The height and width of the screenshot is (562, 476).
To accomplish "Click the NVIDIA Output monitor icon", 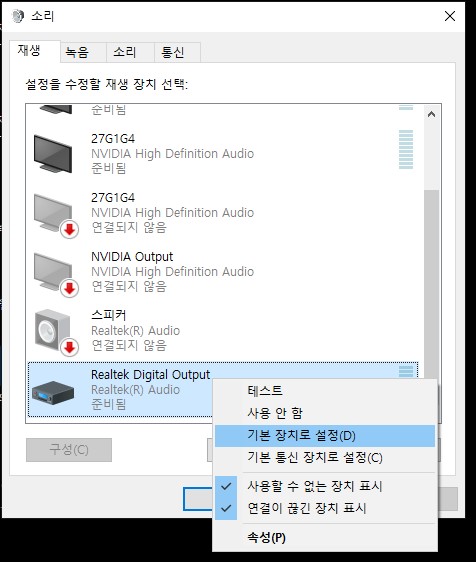I will pos(56,275).
